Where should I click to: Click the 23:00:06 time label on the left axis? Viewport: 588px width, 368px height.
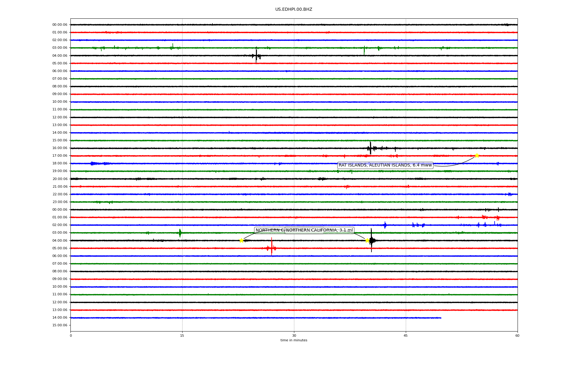tap(60, 202)
